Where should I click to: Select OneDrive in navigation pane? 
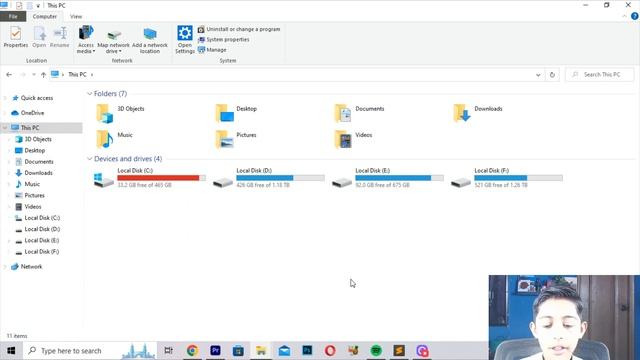click(x=32, y=113)
